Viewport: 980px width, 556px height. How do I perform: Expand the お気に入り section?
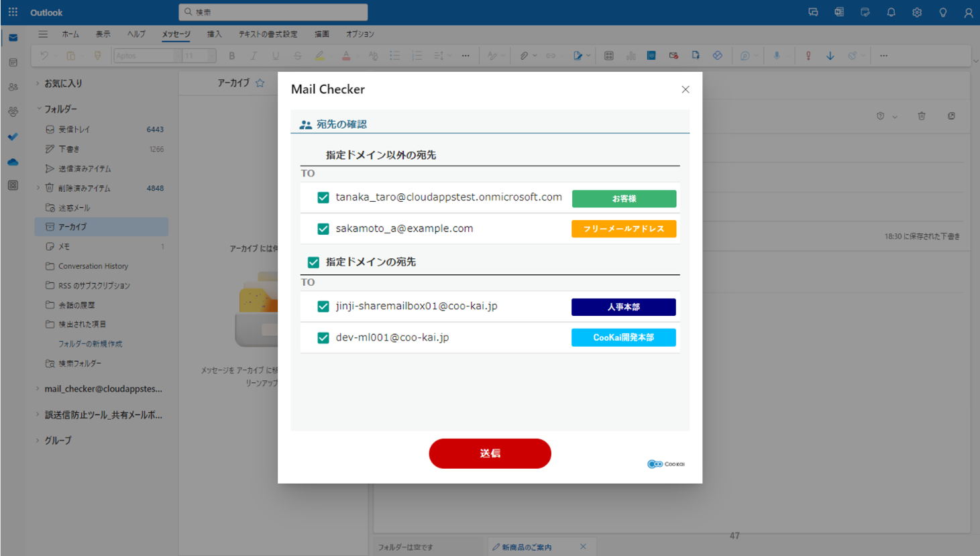[x=38, y=83]
